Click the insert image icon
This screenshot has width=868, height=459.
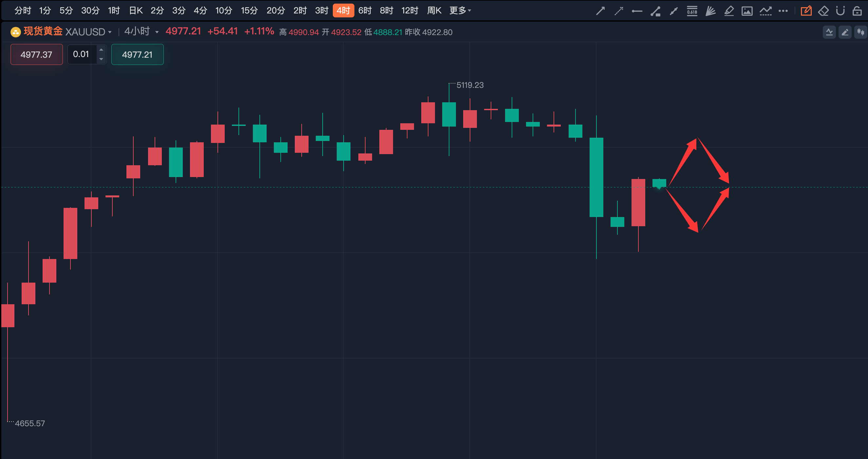(747, 11)
